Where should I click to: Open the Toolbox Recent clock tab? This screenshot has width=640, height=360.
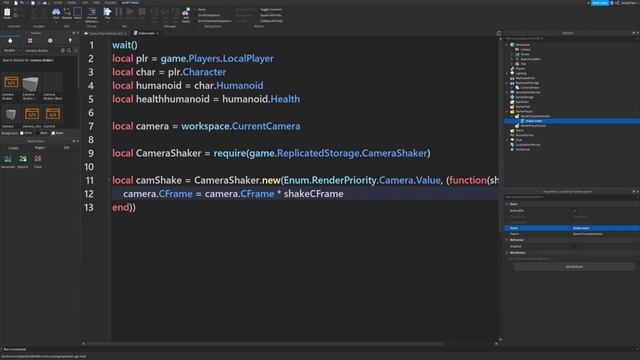(50, 40)
